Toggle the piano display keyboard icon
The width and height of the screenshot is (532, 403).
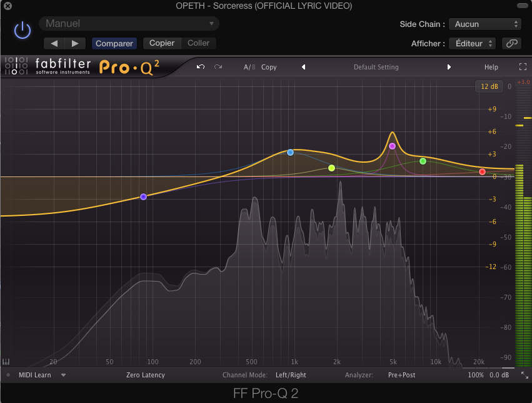pos(6,362)
